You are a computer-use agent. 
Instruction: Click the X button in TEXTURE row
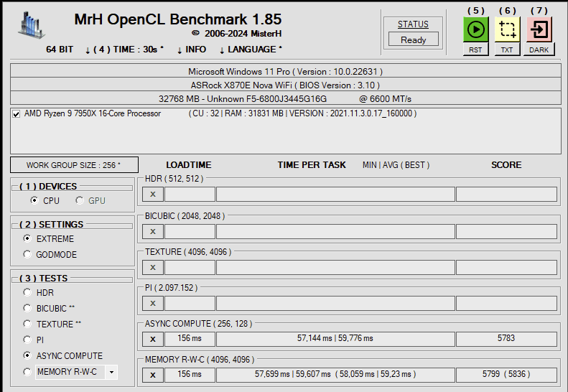click(153, 267)
